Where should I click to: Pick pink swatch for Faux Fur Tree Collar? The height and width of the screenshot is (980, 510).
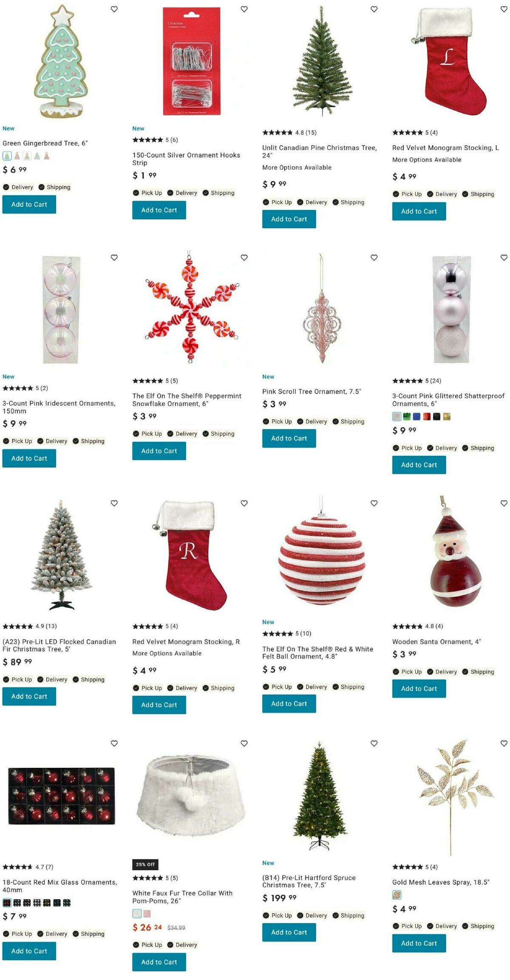pyautogui.click(x=147, y=914)
